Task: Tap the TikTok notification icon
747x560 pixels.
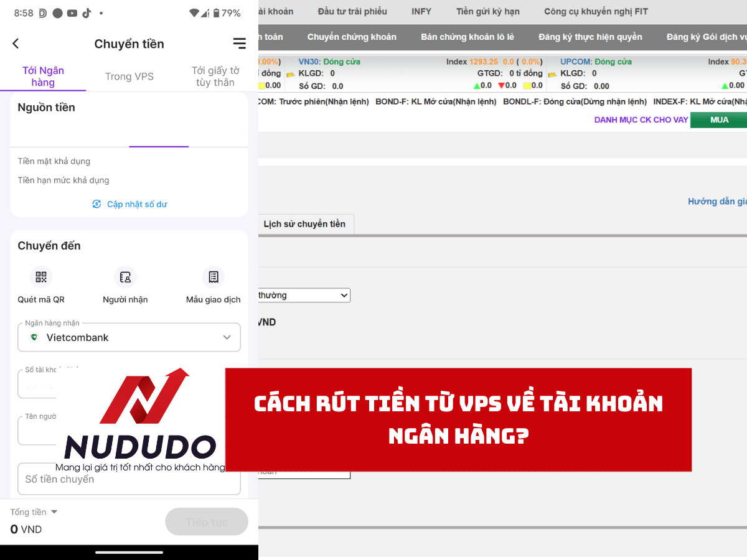Action: pyautogui.click(x=87, y=12)
